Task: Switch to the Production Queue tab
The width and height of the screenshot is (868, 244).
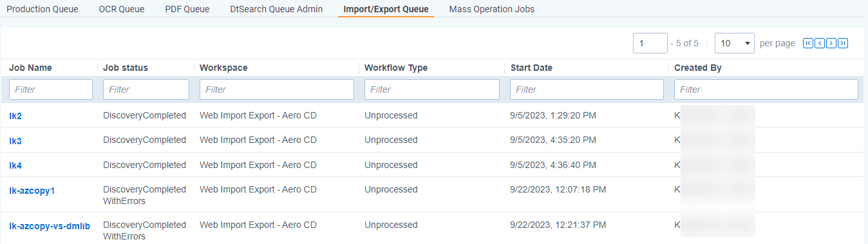Action: 42,9
